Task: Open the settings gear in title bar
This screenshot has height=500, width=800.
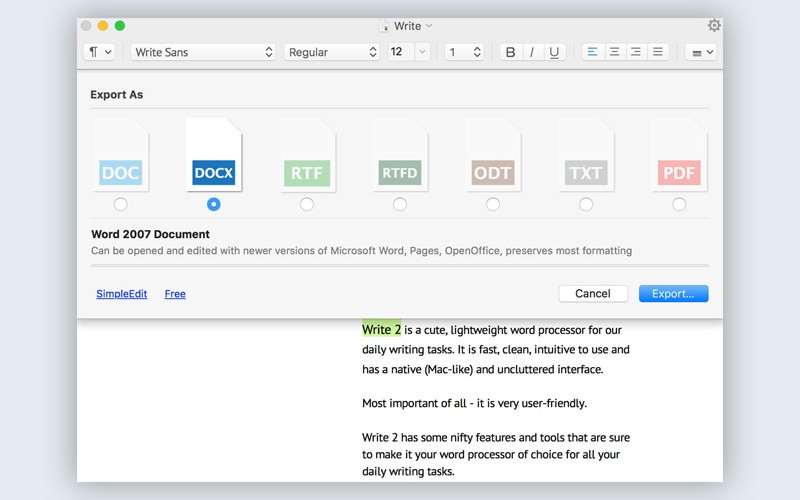Action: pyautogui.click(x=714, y=26)
